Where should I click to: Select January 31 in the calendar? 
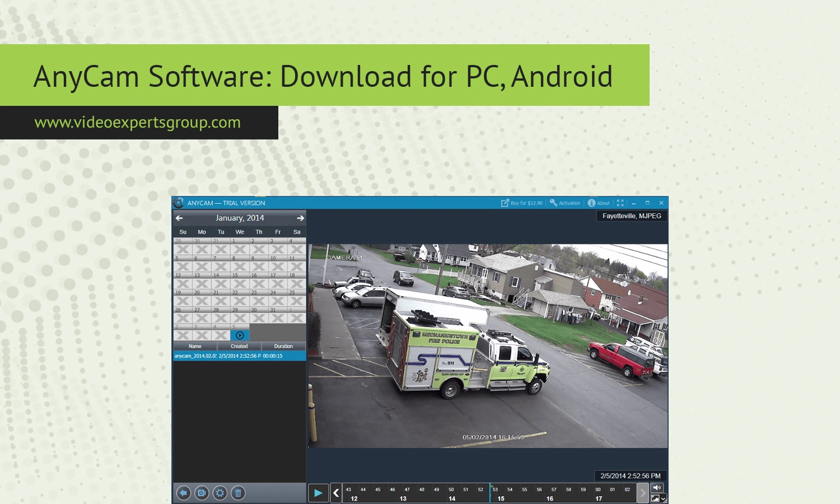tap(278, 315)
